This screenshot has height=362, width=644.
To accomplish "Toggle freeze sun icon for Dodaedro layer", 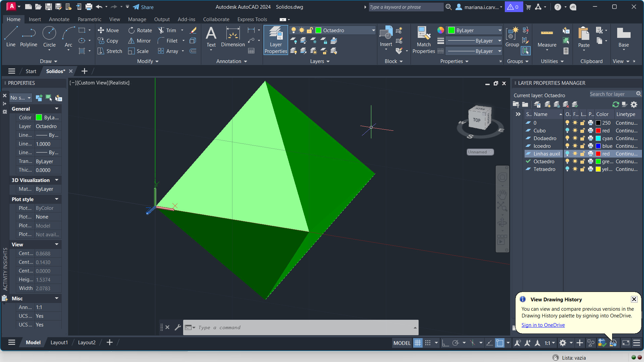I will pos(575,138).
